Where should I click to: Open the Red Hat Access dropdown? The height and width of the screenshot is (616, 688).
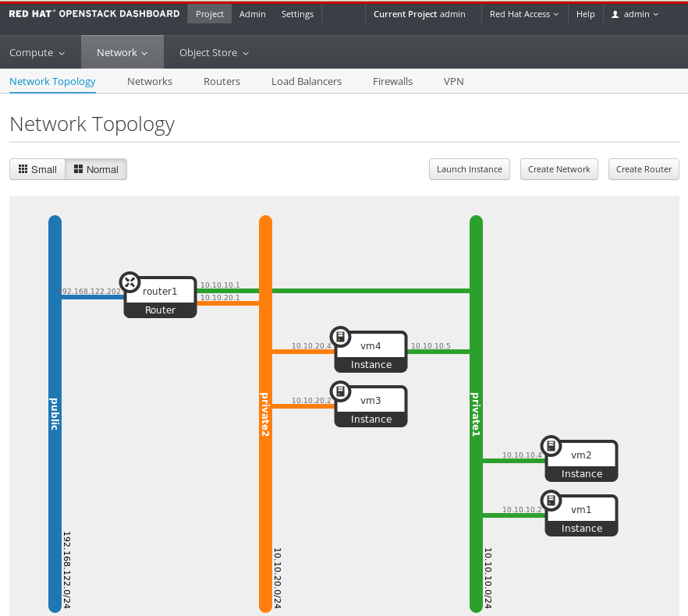[x=524, y=14]
